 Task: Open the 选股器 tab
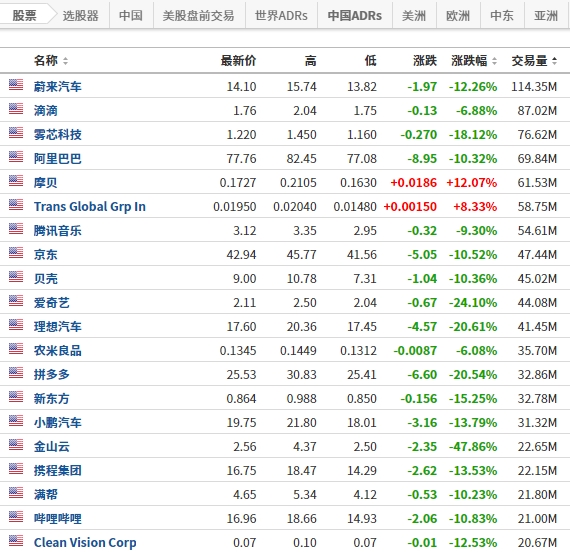tap(80, 16)
